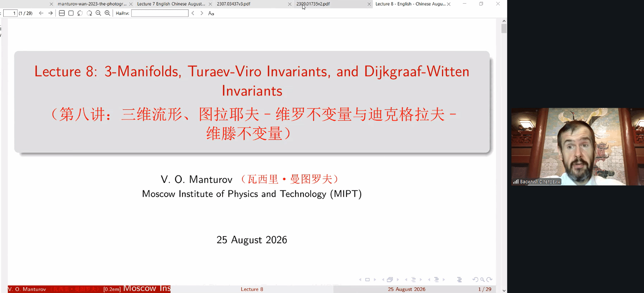The height and width of the screenshot is (293, 644).
Task: Rotate the document counterclockwise
Action: coord(80,13)
